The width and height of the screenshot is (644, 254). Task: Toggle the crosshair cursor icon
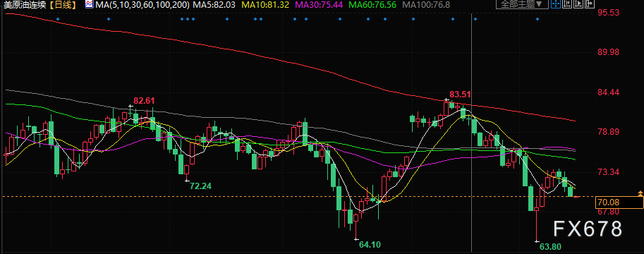pyautogui.click(x=556, y=4)
